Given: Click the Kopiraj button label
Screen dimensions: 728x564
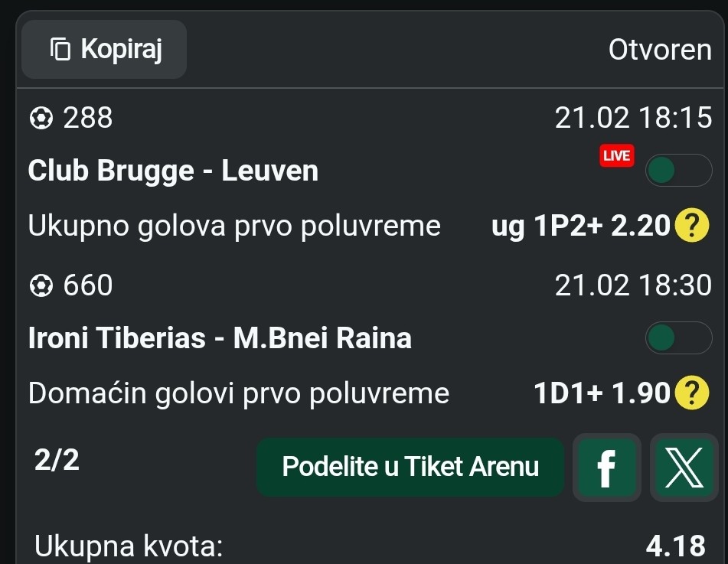Looking at the screenshot, I should pyautogui.click(x=121, y=50).
